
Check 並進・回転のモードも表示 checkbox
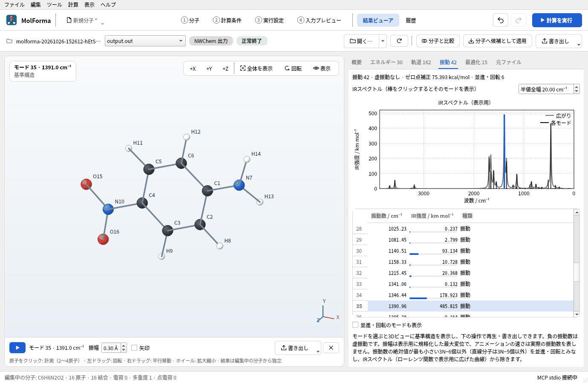click(355, 325)
